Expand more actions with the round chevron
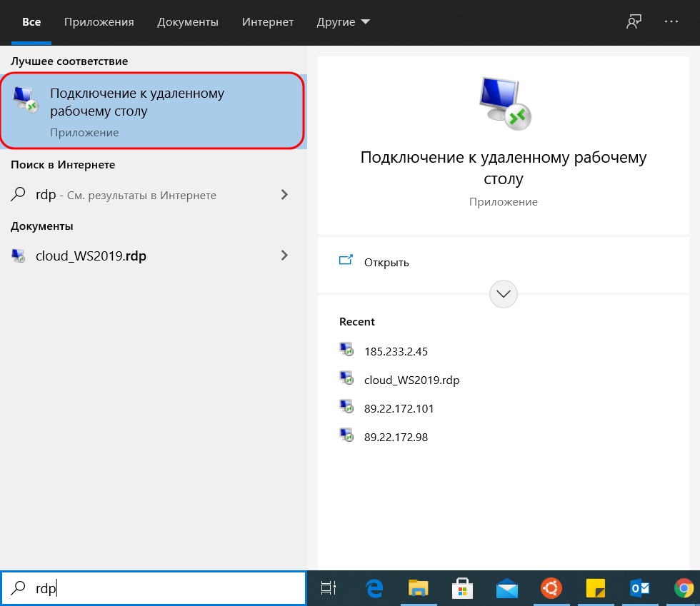The width and height of the screenshot is (700, 606). 504,293
